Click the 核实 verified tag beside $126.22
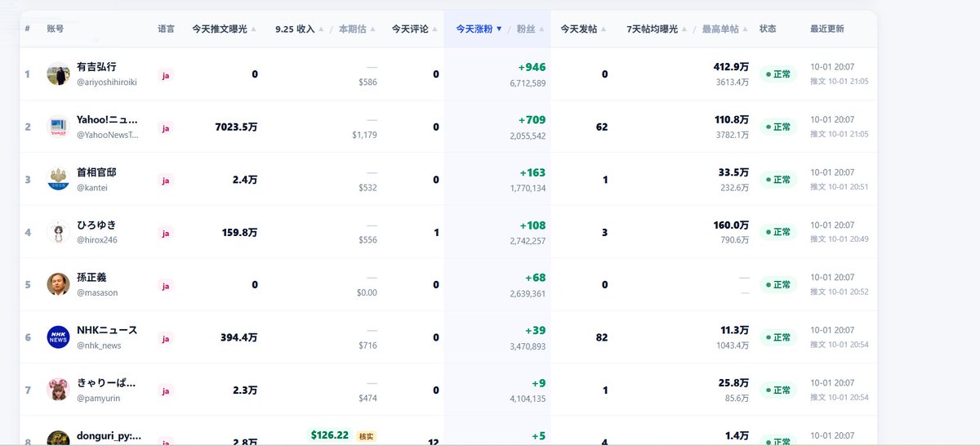This screenshot has width=980, height=446. pyautogui.click(x=366, y=436)
